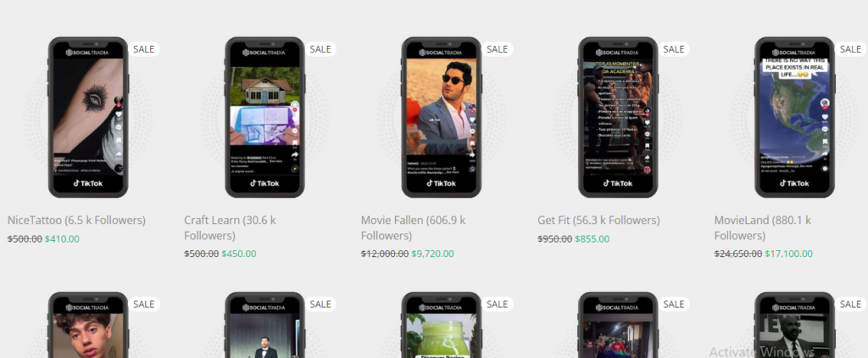Click the SocialTradia logo on NiceTattoo phone

coord(87,53)
